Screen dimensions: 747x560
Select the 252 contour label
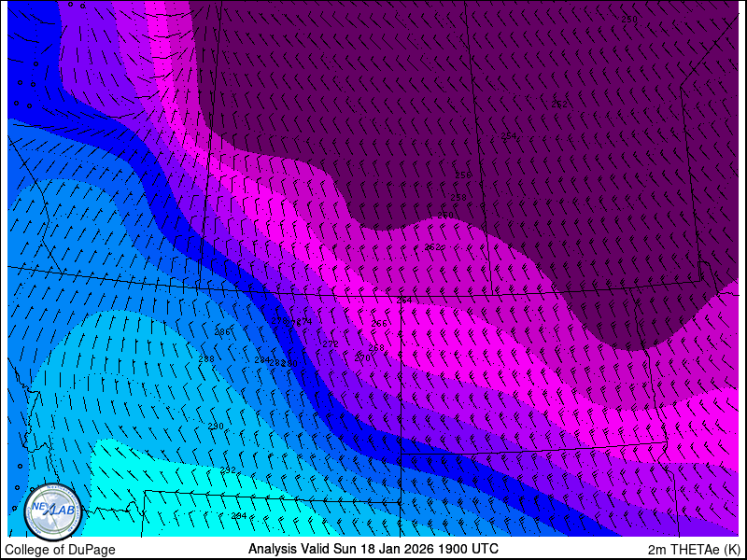click(x=559, y=104)
